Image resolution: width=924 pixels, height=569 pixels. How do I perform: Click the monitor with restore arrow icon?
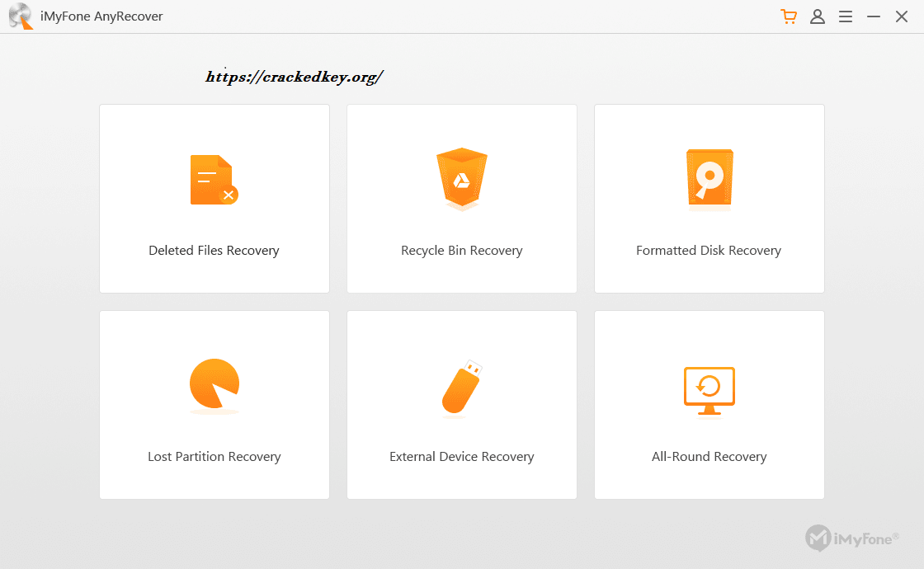pos(709,391)
